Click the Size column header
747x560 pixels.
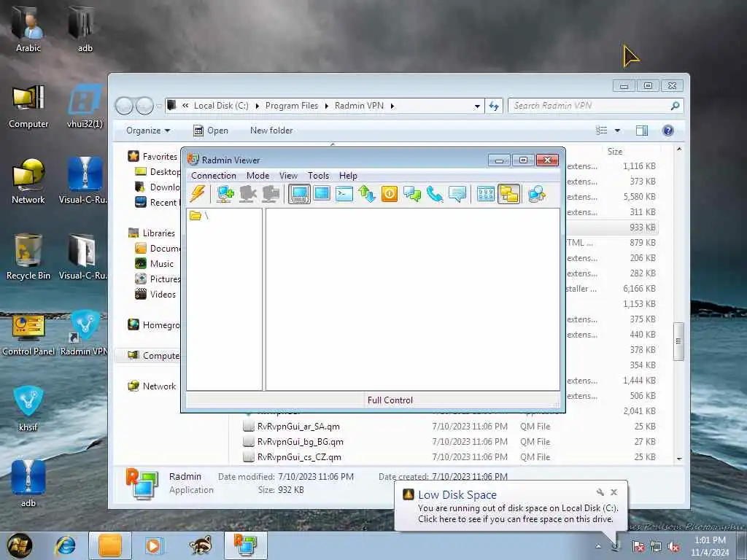[614, 152]
